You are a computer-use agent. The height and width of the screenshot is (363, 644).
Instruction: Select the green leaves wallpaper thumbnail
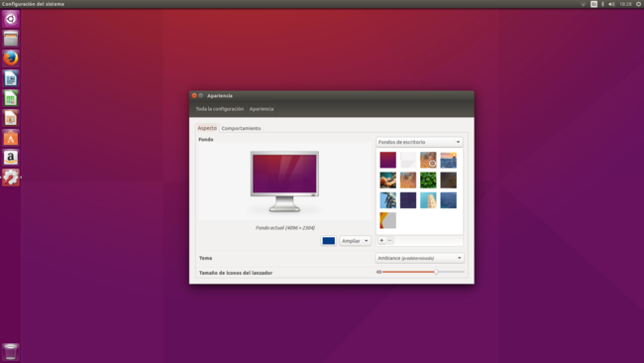pyautogui.click(x=428, y=181)
